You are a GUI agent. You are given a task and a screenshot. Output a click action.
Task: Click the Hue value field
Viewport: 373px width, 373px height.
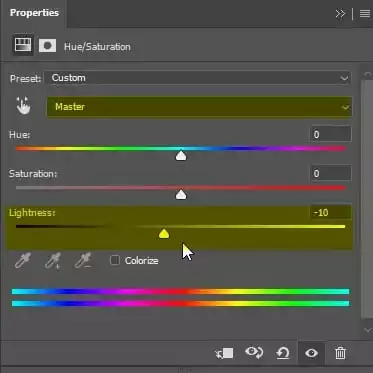point(330,134)
